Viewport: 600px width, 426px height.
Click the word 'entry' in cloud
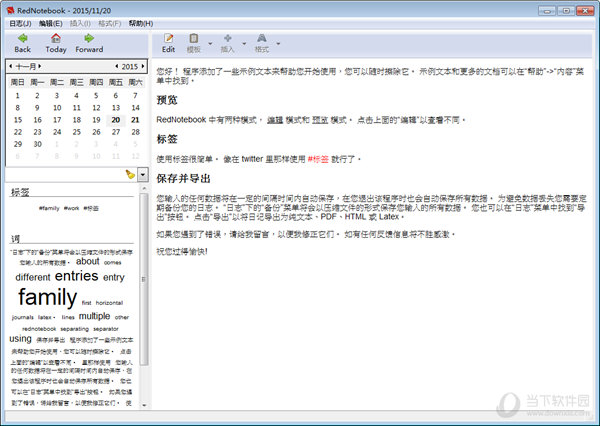point(114,277)
